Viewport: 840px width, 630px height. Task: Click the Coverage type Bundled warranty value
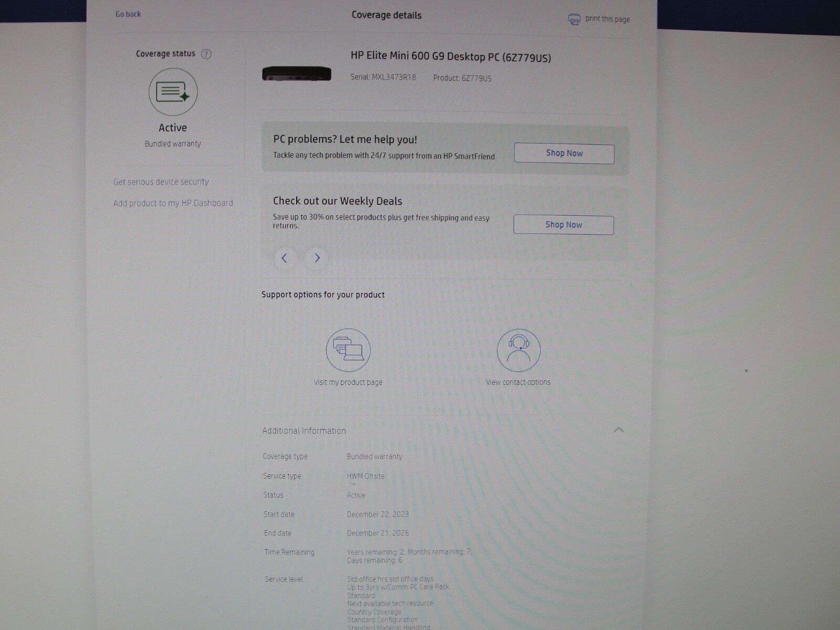tap(374, 457)
